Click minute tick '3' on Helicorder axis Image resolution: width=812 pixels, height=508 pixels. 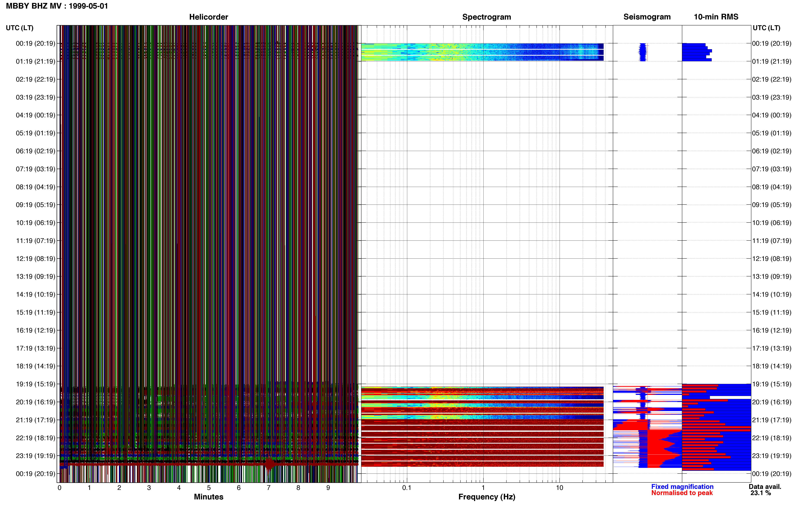(x=149, y=488)
